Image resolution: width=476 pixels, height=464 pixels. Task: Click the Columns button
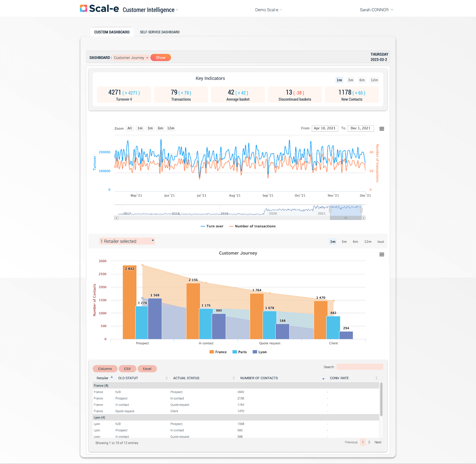105,369
